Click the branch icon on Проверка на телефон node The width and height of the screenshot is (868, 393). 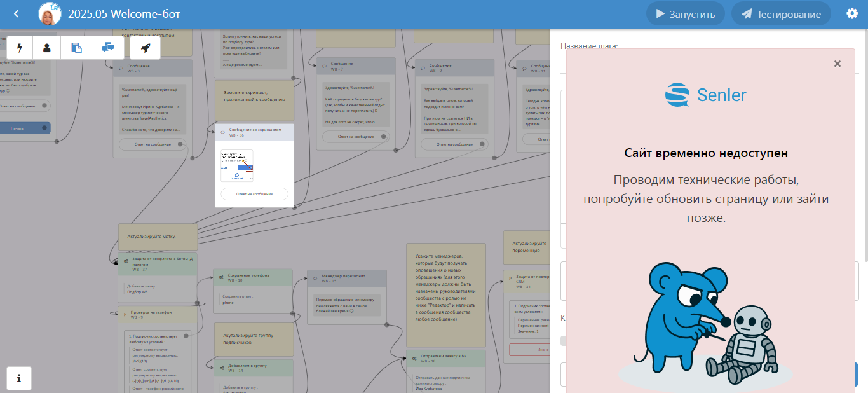click(125, 314)
